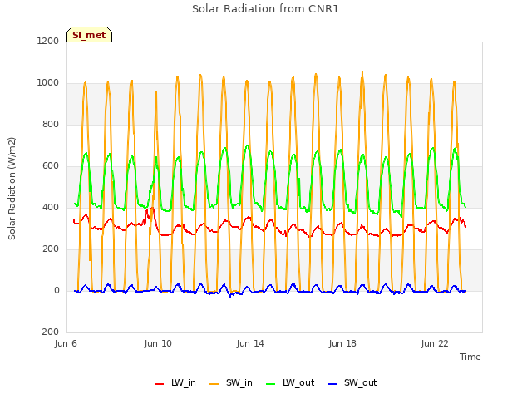Toggle the LW_out legend entry

pyautogui.click(x=290, y=383)
